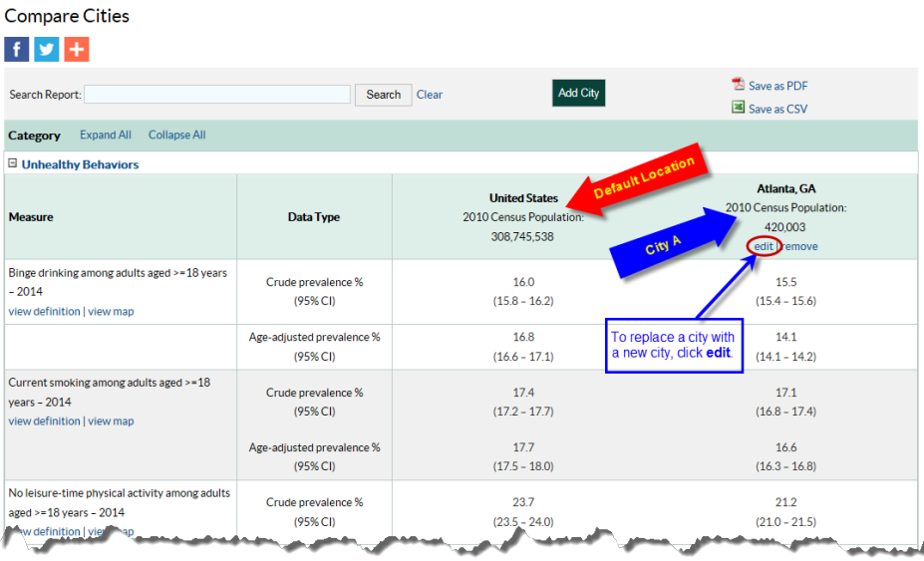
Task: Open view map for Binge drinking
Action: 111,311
